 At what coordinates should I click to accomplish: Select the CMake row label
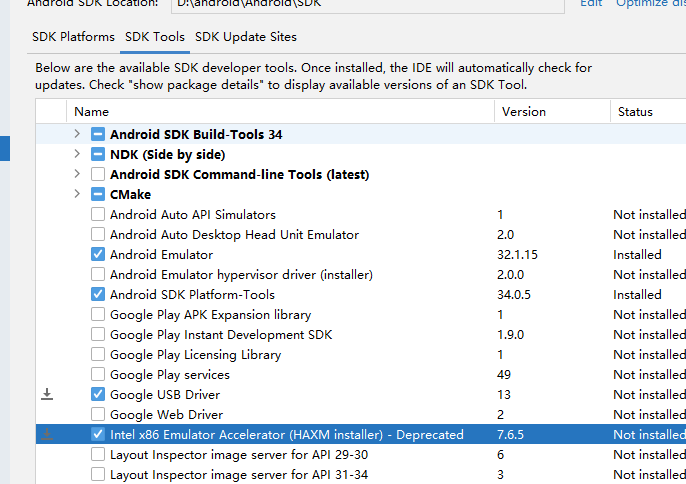130,194
